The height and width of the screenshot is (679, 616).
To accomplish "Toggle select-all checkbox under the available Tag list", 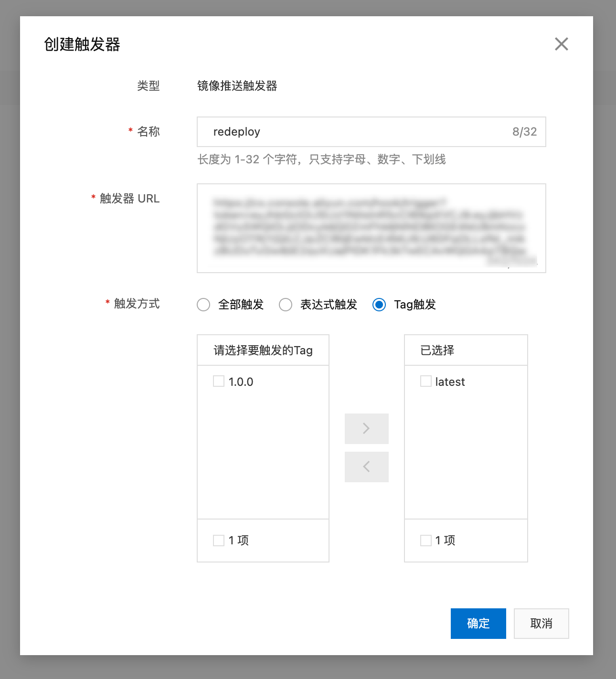I will pyautogui.click(x=219, y=540).
